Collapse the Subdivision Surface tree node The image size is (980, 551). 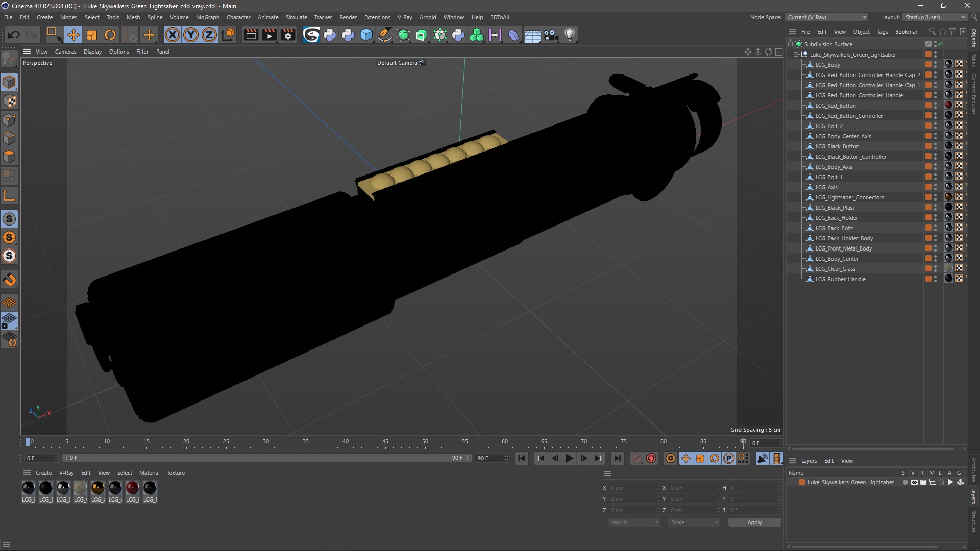coord(791,44)
